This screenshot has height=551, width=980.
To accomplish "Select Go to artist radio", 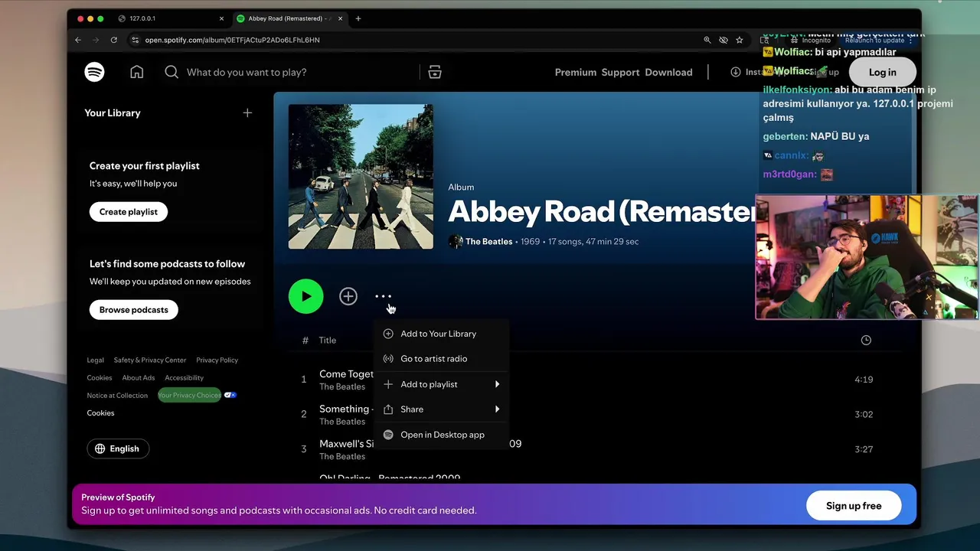I will coord(441,359).
